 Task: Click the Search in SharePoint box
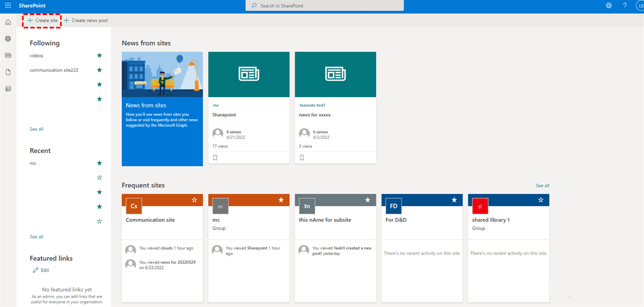pyautogui.click(x=325, y=5)
